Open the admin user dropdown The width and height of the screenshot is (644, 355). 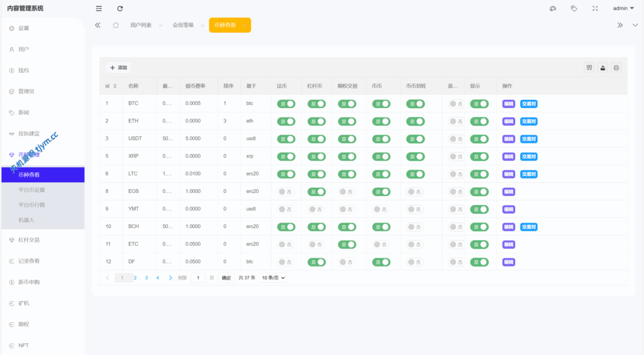coord(623,9)
